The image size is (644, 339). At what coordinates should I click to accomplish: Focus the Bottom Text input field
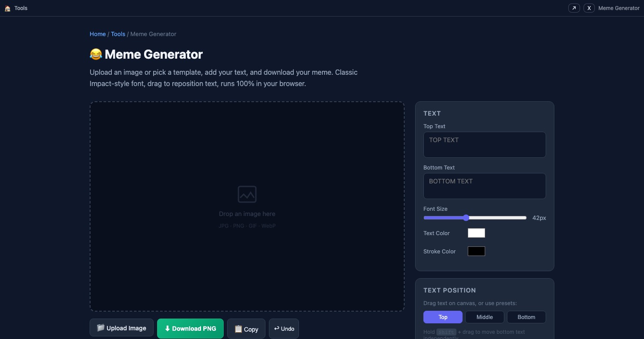point(484,186)
